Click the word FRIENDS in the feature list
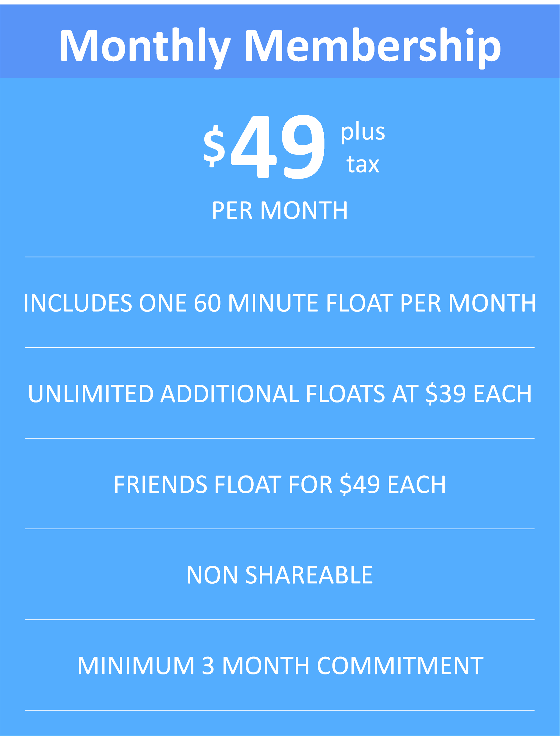The height and width of the screenshot is (736, 560). (x=160, y=485)
